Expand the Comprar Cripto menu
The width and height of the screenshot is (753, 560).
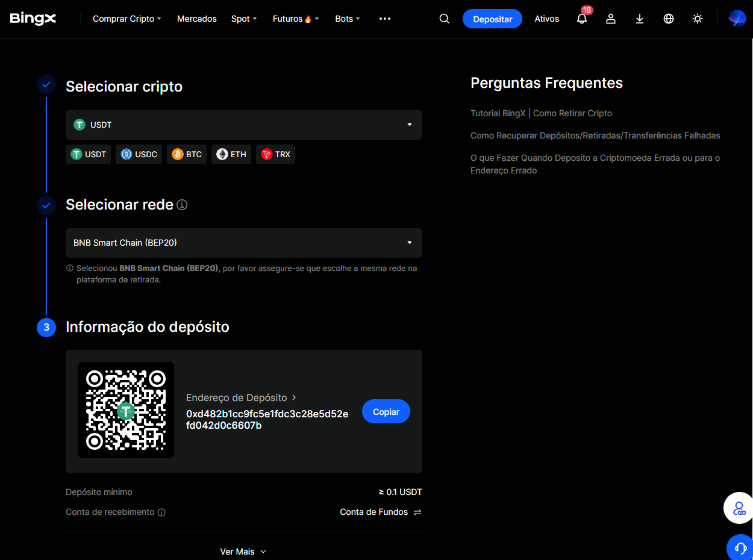[x=127, y=19]
